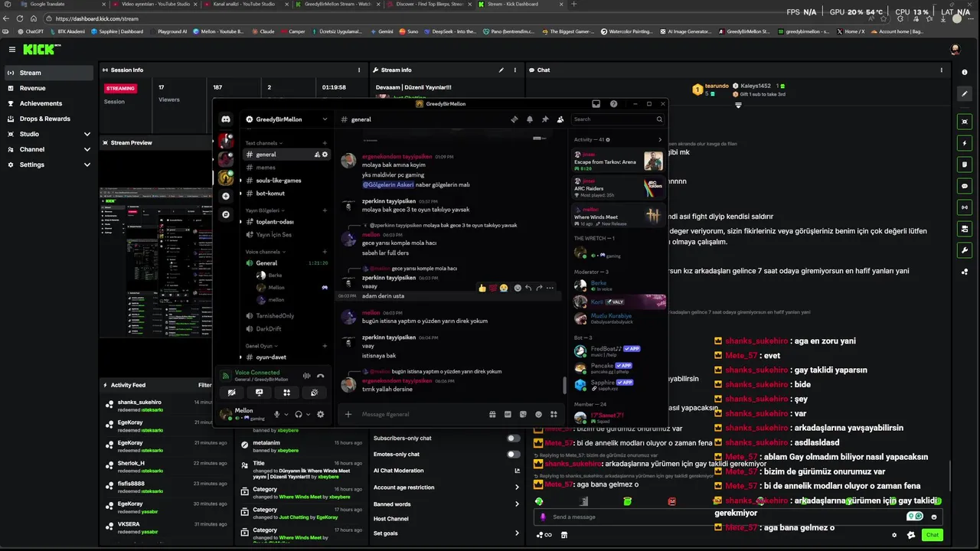Click the green Chat send button
Image resolution: width=980 pixels, height=551 pixels.
pos(933,535)
